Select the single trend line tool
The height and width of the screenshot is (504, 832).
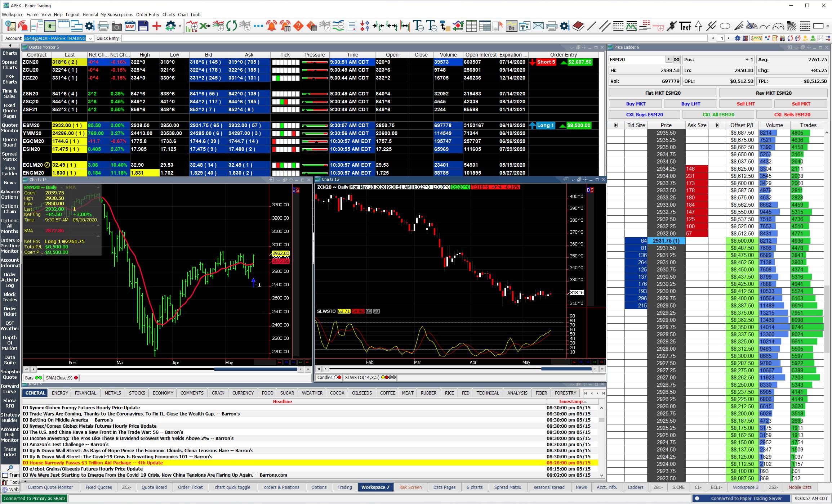(591, 26)
